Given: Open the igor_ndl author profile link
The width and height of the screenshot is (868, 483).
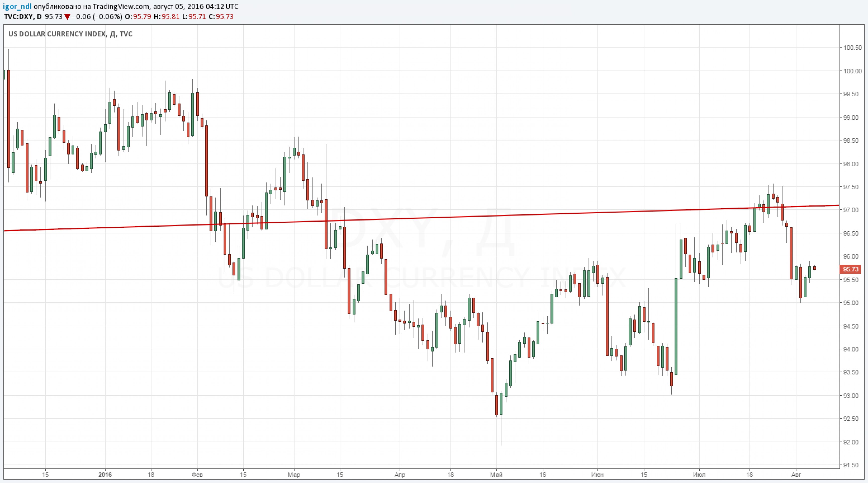Looking at the screenshot, I should [x=17, y=6].
